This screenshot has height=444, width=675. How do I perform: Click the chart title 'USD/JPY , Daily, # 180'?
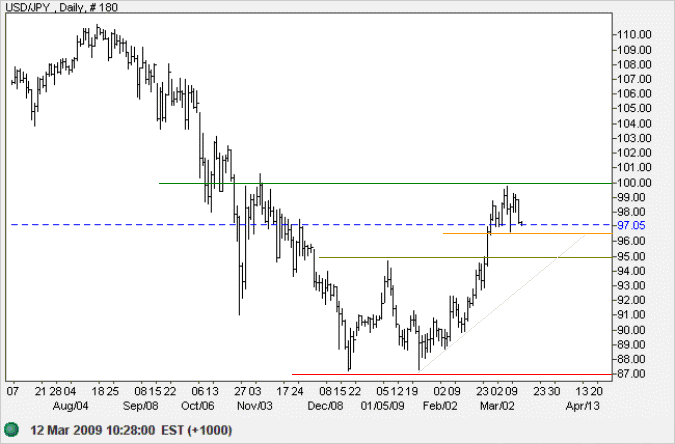[x=62, y=7]
